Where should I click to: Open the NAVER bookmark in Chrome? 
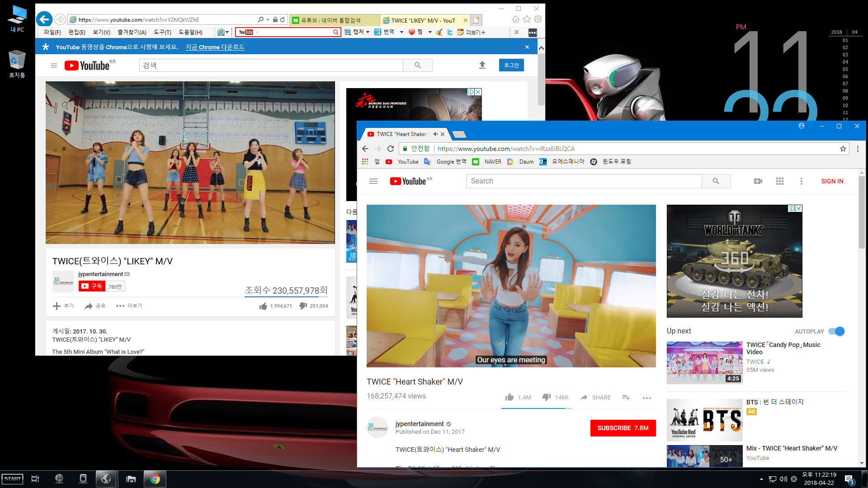pyautogui.click(x=487, y=161)
